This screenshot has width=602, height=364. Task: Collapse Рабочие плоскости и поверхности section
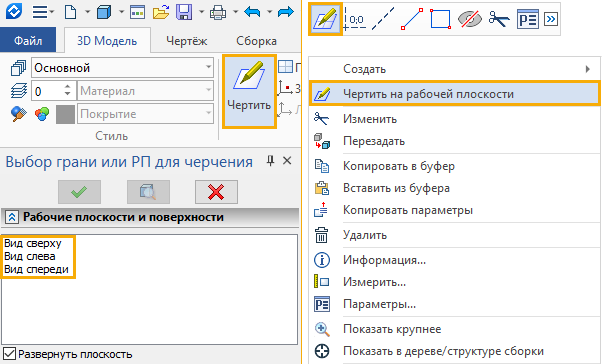[12, 217]
